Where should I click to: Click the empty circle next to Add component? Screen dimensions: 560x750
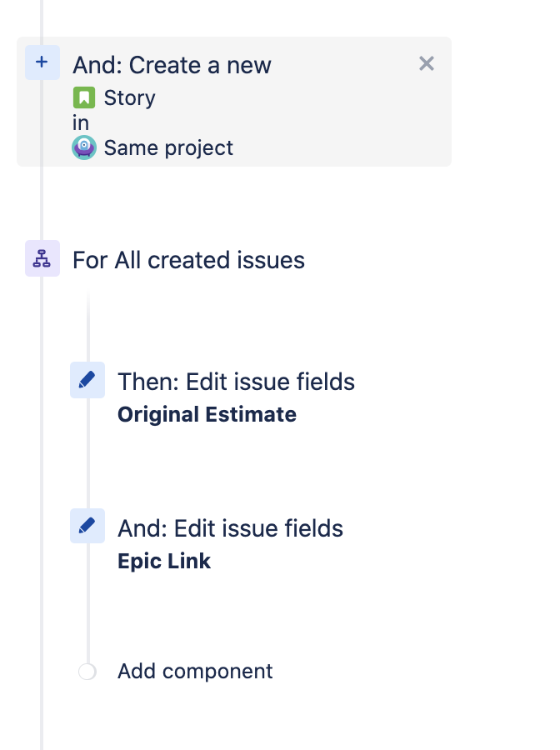(x=87, y=672)
